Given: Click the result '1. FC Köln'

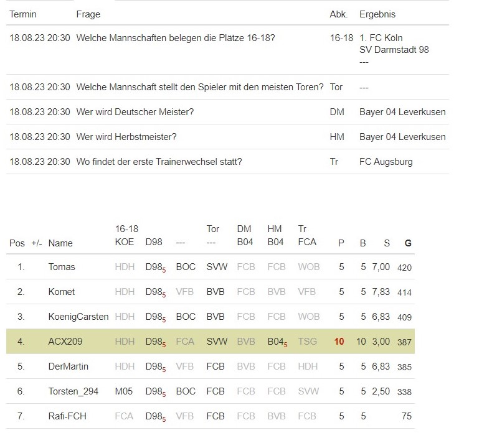Looking at the screenshot, I should [381, 38].
